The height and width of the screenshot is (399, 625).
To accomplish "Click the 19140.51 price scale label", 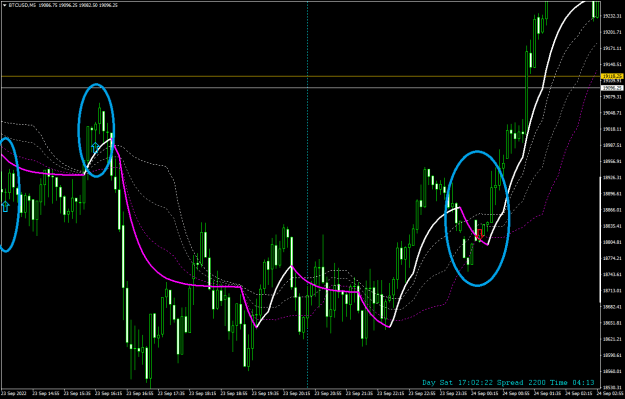I will click(x=612, y=65).
